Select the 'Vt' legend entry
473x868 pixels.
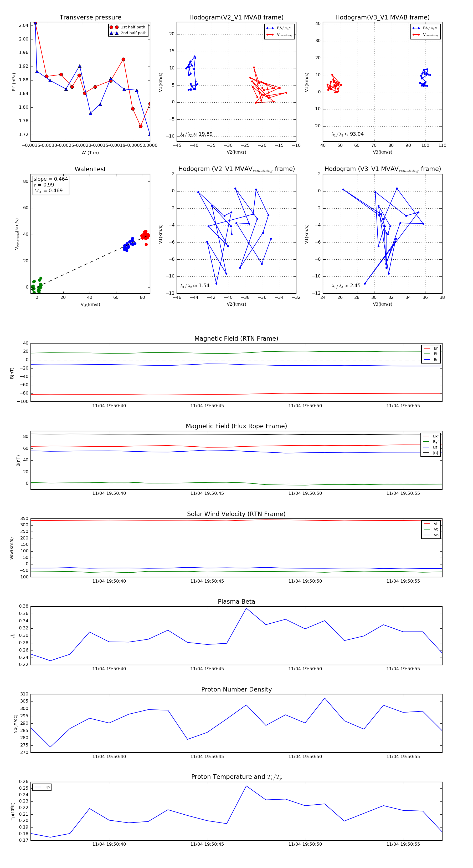(431, 529)
